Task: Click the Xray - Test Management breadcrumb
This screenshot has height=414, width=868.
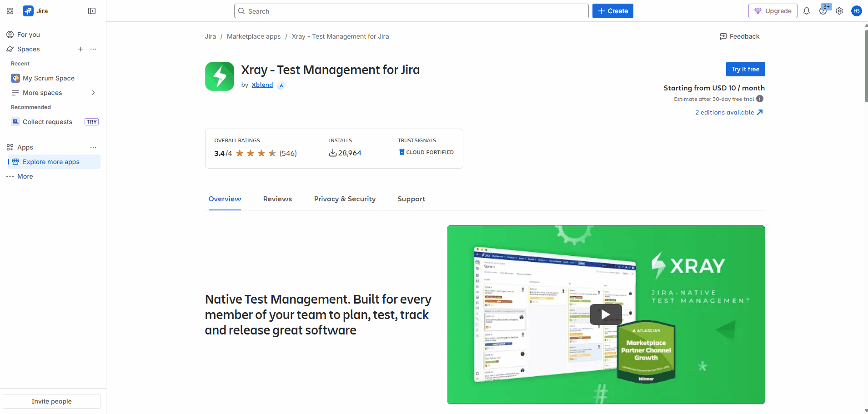Action: pyautogui.click(x=340, y=36)
